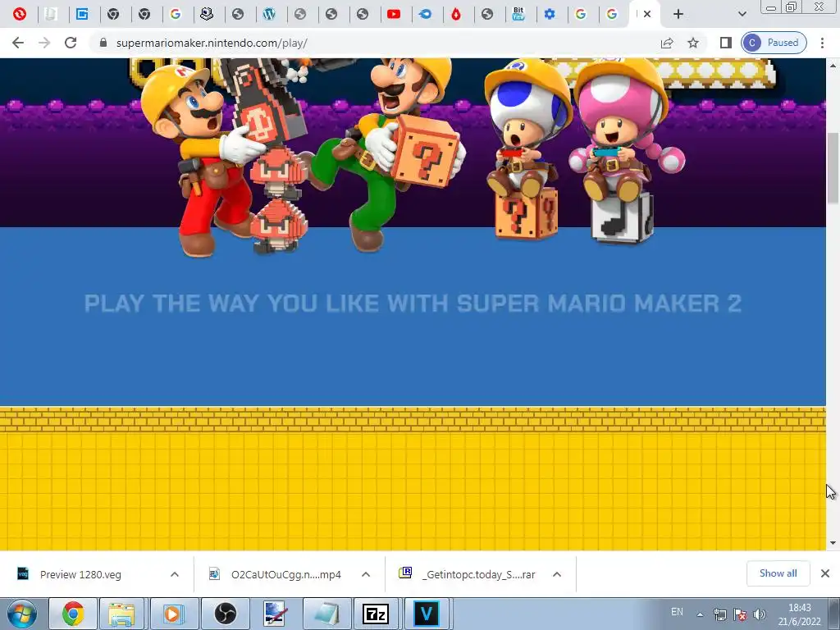Switch to the first tab with red circle icon

click(x=20, y=15)
